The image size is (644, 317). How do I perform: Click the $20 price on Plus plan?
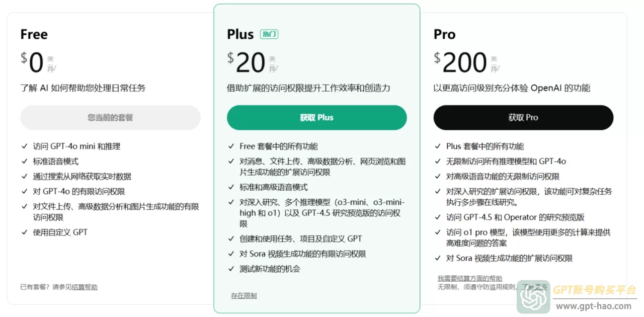[x=246, y=63]
